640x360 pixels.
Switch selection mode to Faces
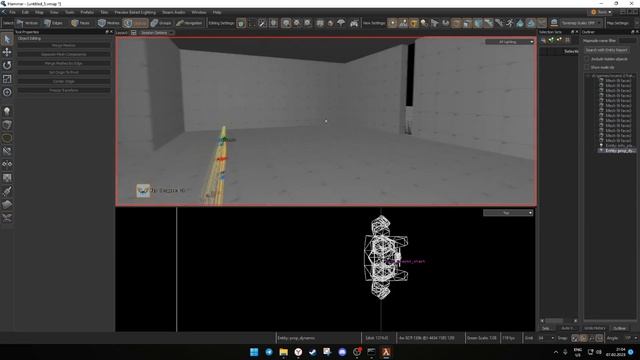[80, 23]
